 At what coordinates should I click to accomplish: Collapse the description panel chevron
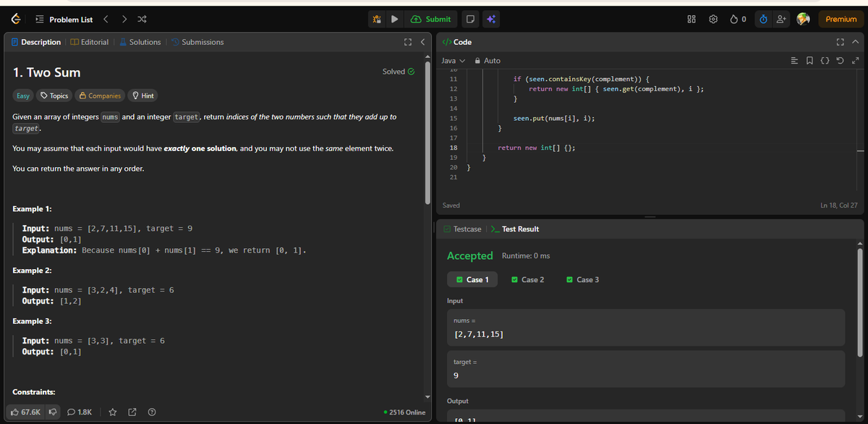422,43
